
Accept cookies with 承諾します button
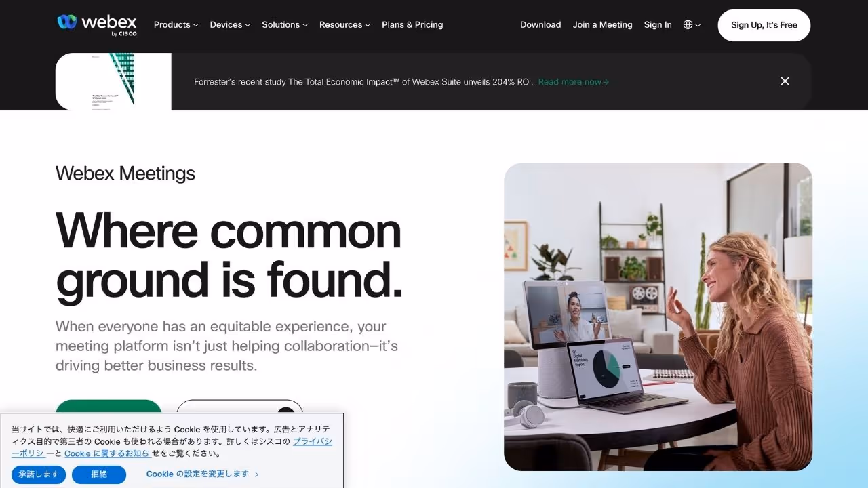point(39,474)
